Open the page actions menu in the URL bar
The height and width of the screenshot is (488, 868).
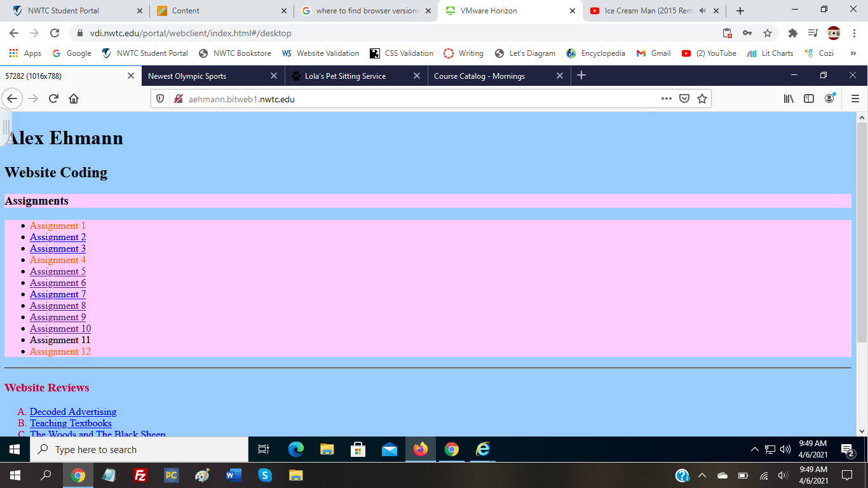666,98
